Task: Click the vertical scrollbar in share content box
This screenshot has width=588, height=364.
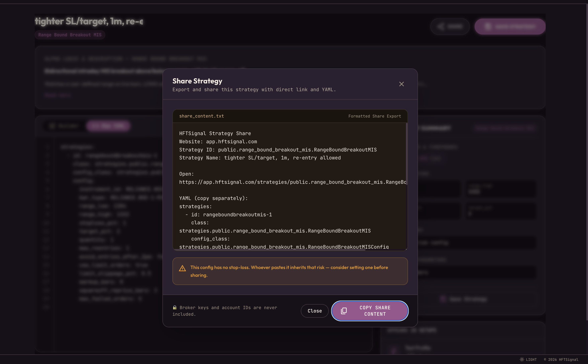Action: pyautogui.click(x=406, y=154)
